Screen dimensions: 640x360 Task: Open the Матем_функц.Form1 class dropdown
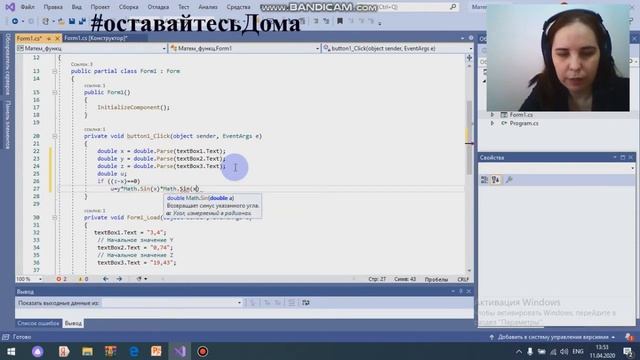245,48
